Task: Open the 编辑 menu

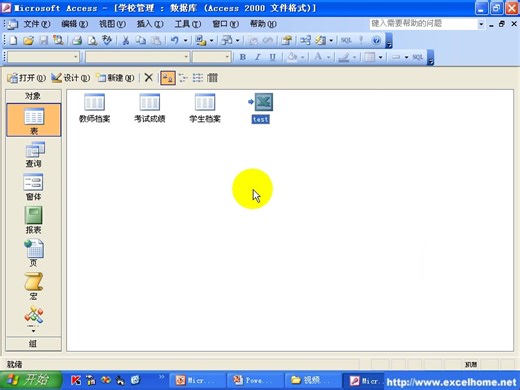Action: [x=74, y=24]
